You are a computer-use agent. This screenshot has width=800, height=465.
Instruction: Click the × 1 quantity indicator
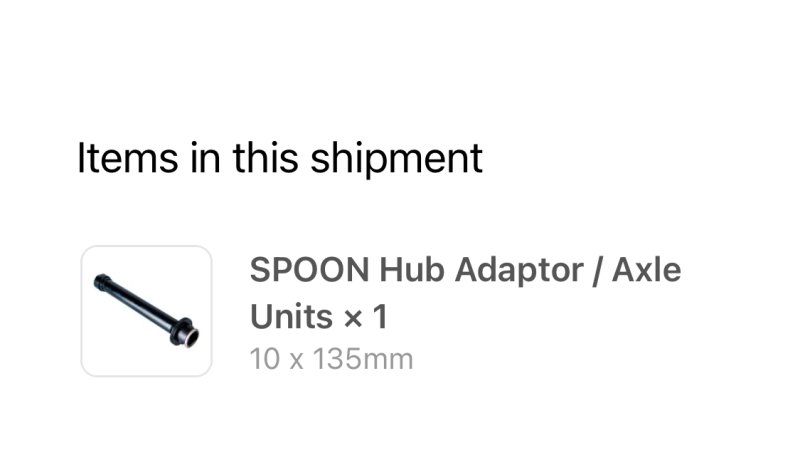coord(365,317)
